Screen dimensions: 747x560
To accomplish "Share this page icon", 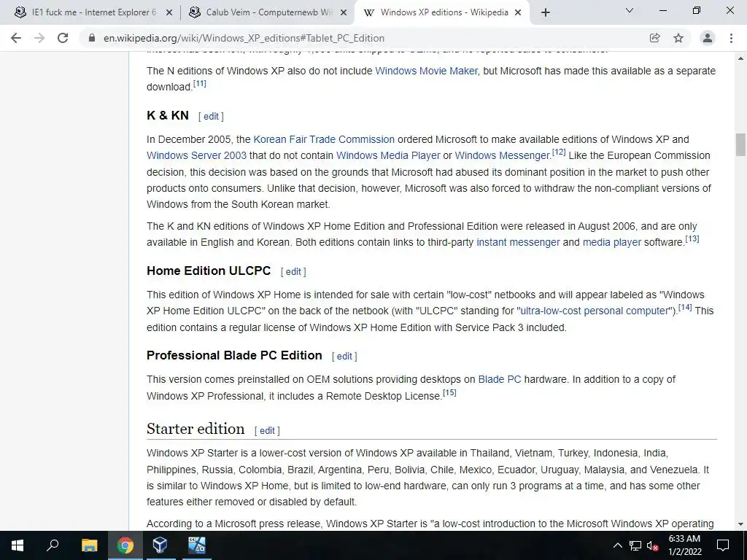I will (x=654, y=38).
